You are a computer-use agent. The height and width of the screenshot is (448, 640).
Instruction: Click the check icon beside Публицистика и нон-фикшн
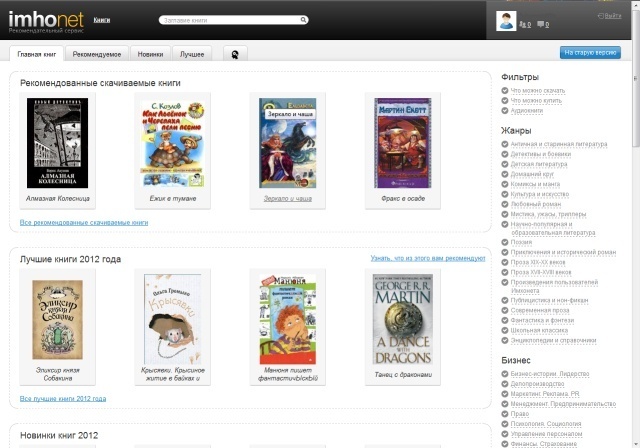click(505, 300)
